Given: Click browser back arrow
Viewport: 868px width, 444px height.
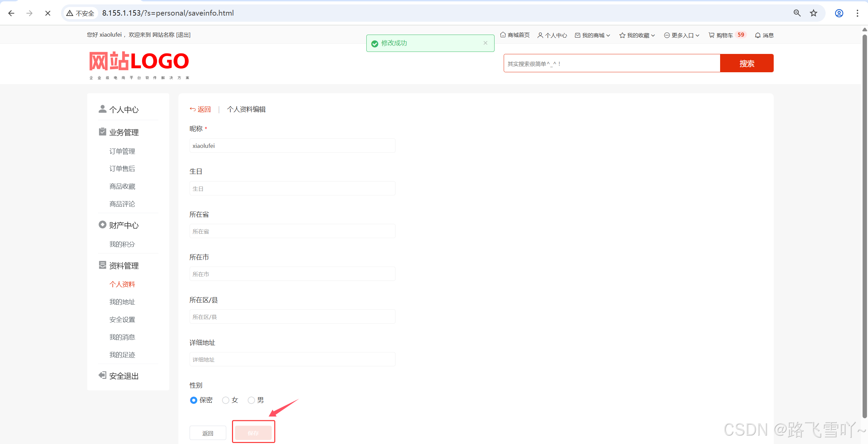Looking at the screenshot, I should tap(11, 13).
